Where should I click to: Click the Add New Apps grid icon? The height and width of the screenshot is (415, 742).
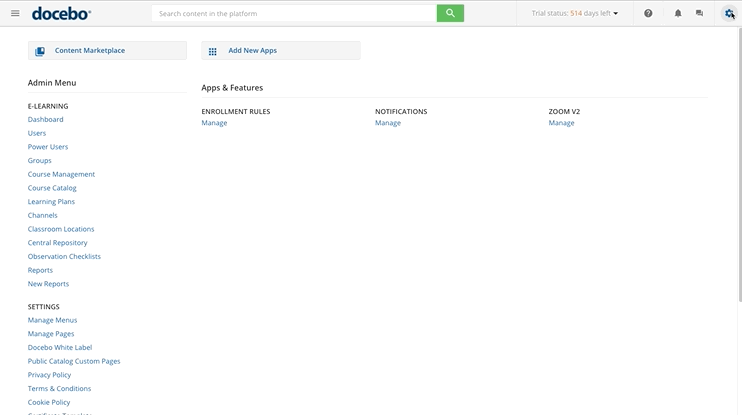click(x=212, y=51)
